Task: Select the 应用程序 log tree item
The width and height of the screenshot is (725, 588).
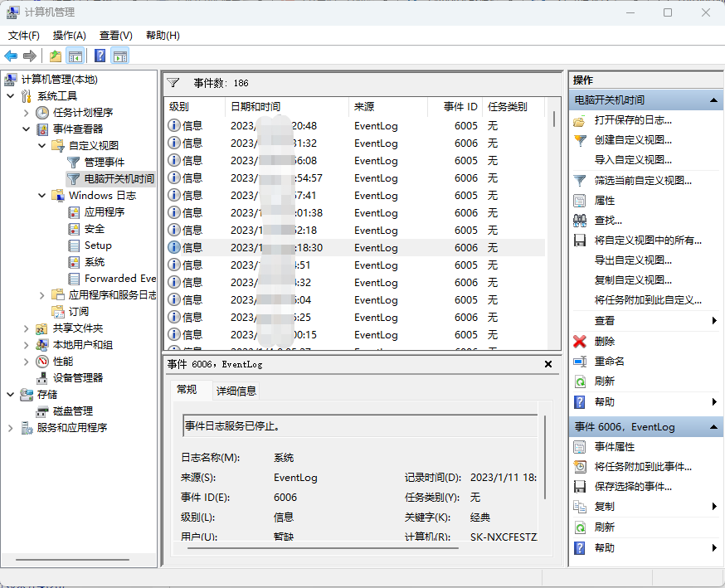Action: point(105,212)
